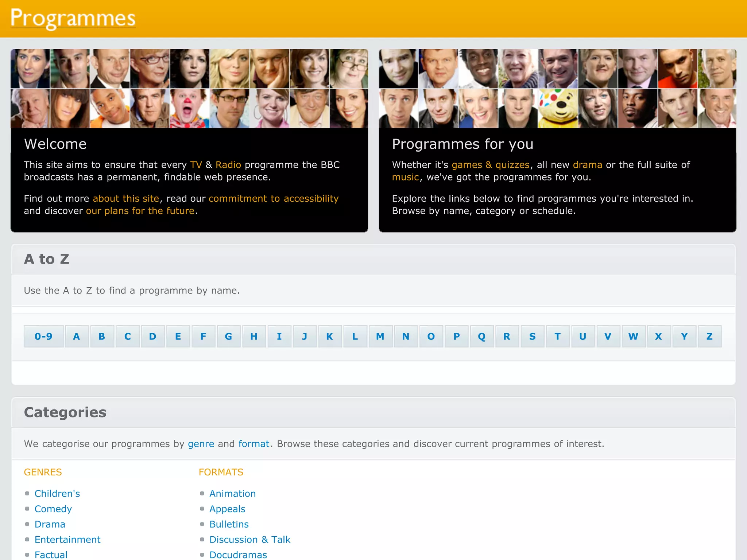Open the Bulletins format
747x560 pixels.
[x=229, y=524]
